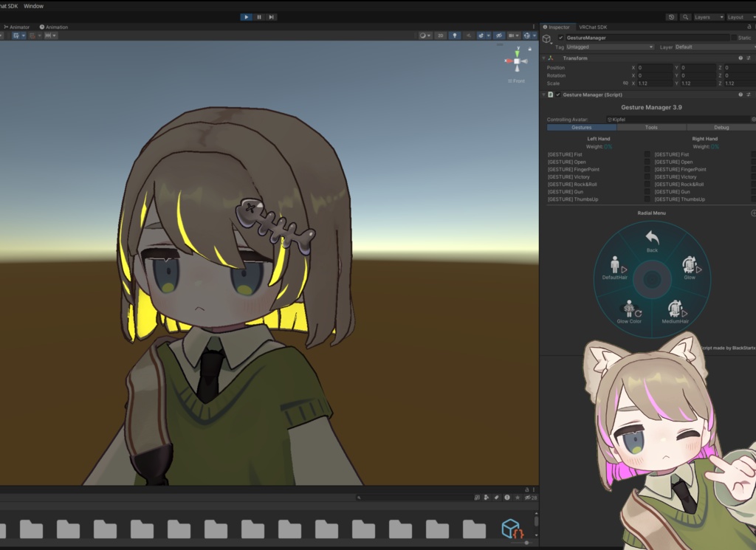The image size is (756, 550).
Task: Toggle the play button to enter Play mode
Action: click(246, 16)
